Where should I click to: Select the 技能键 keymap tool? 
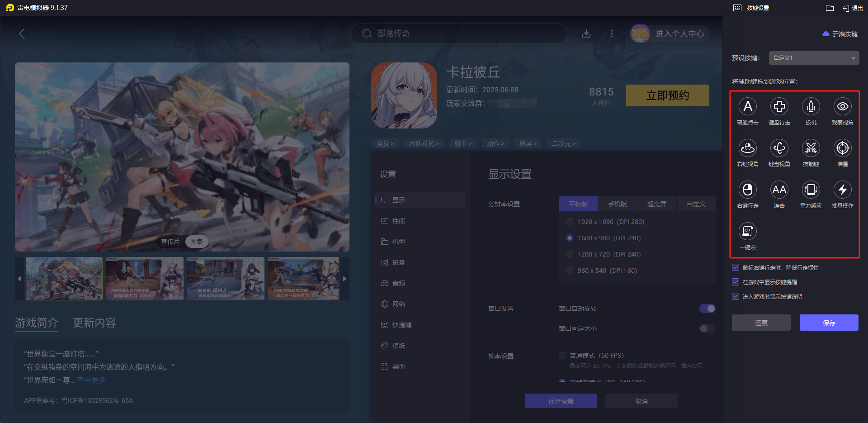(x=811, y=148)
